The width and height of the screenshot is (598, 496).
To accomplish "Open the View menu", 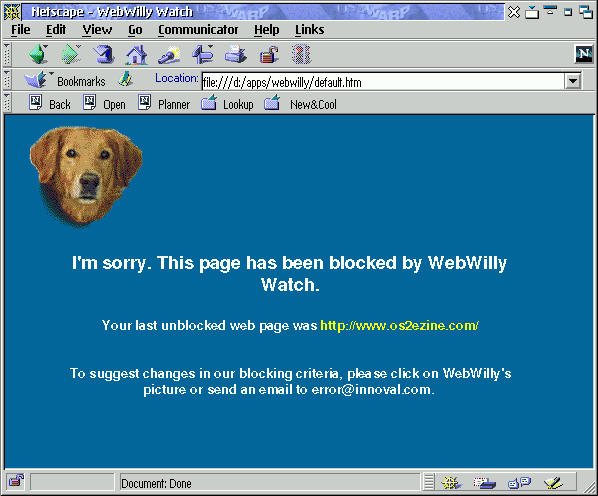I will click(x=97, y=29).
